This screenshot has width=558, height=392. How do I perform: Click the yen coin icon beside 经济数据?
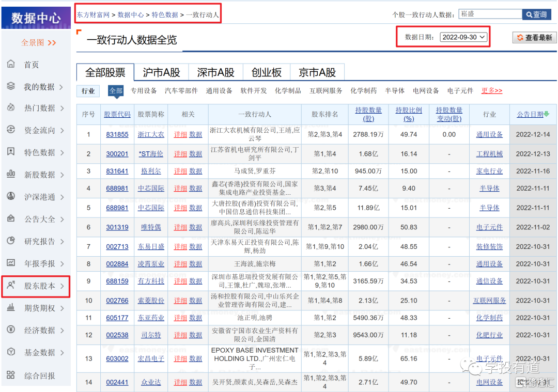(x=11, y=330)
